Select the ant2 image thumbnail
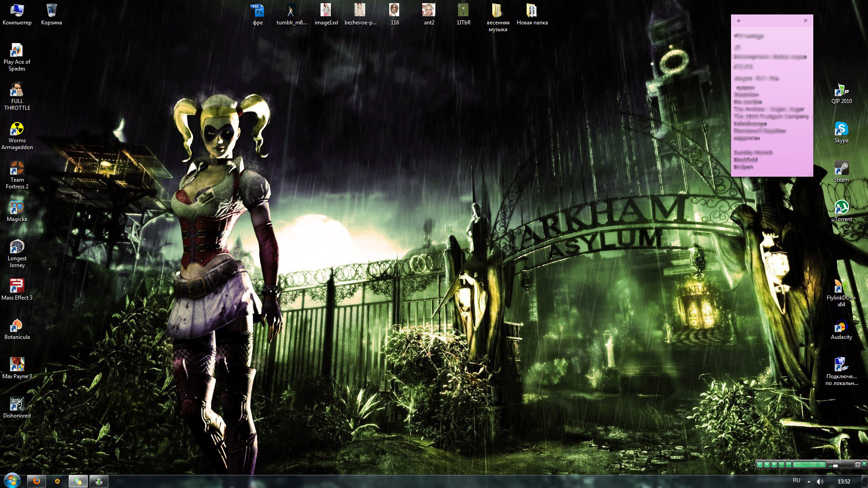Viewport: 868px width, 488px height. click(x=429, y=10)
